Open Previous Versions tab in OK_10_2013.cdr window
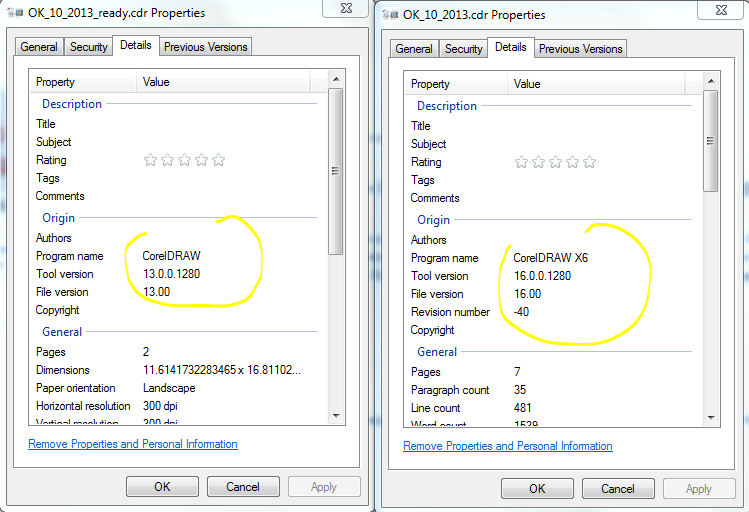Screen dimensions: 749x512 580,49
